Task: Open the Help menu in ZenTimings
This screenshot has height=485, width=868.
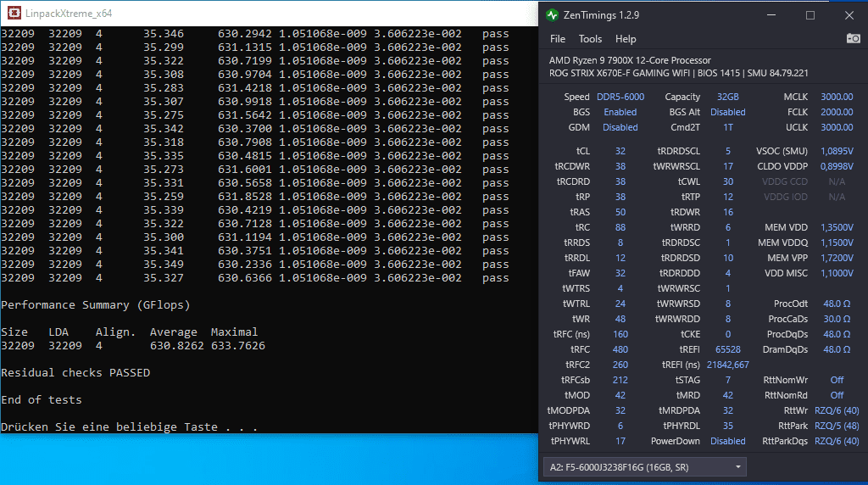Action: 626,39
